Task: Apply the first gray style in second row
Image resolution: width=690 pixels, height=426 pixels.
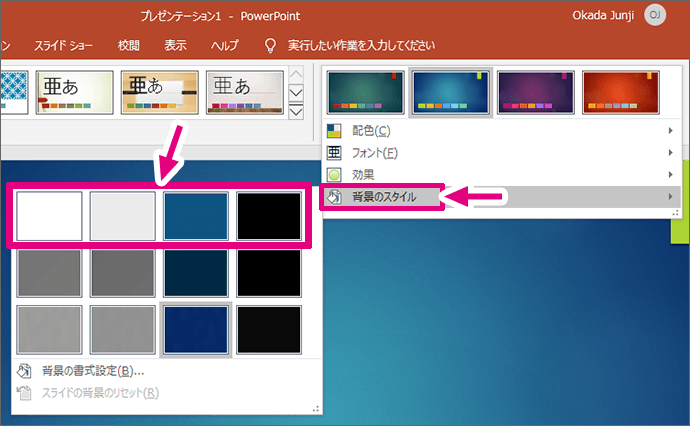Action: (x=49, y=273)
